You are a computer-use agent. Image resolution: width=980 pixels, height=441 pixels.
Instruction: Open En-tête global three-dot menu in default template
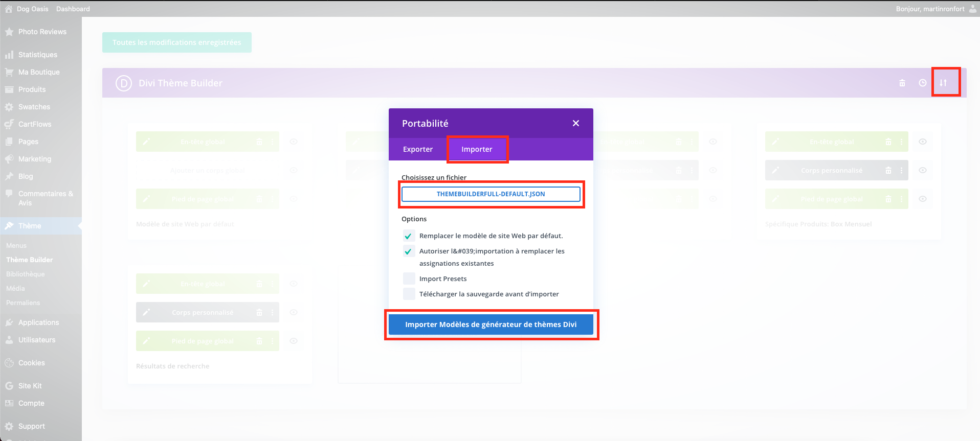coord(272,142)
